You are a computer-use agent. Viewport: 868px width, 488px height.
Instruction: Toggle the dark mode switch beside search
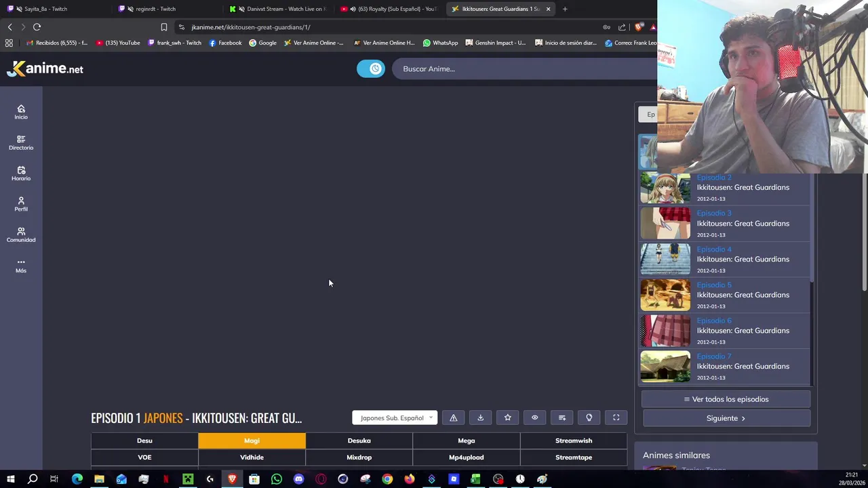tap(371, 68)
